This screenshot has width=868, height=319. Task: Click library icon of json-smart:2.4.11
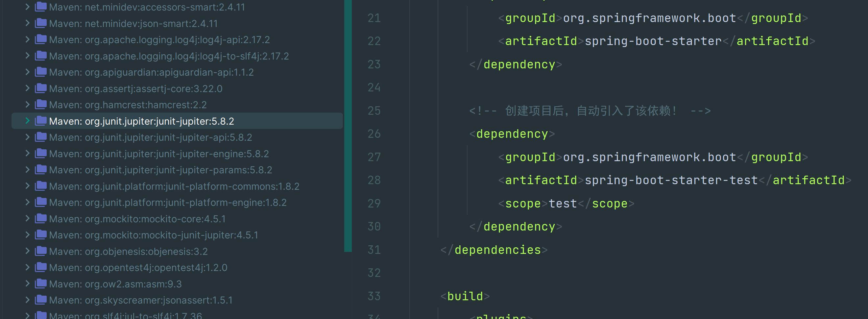click(41, 23)
